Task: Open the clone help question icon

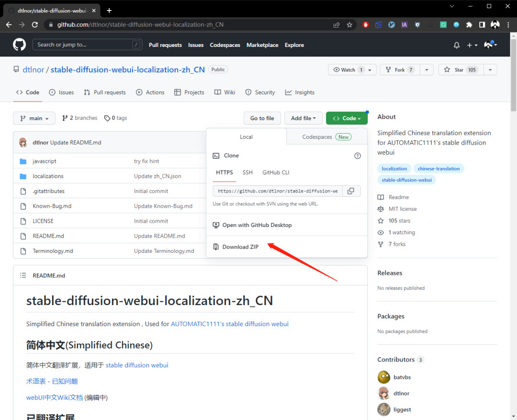Action: pyautogui.click(x=358, y=156)
